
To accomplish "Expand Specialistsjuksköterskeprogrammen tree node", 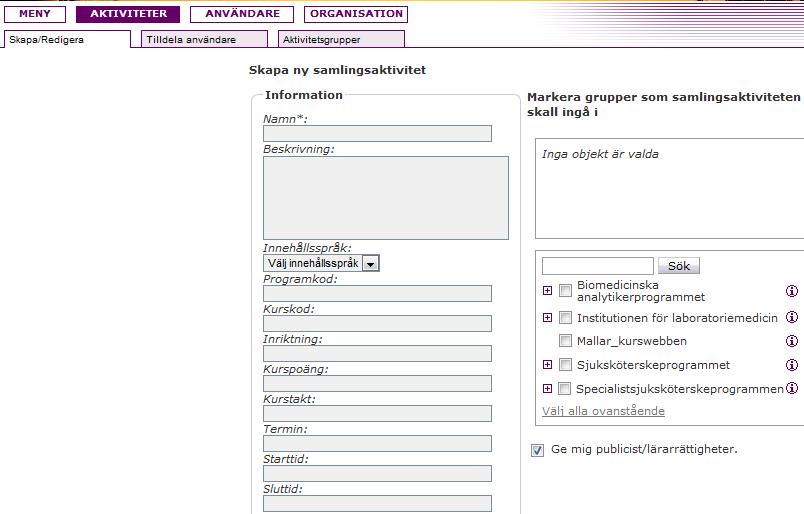I will click(547, 388).
